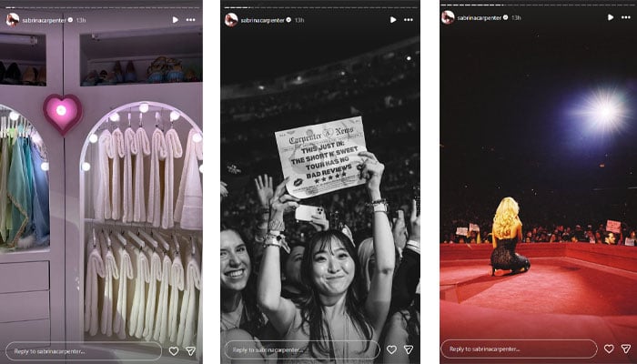Screen dimensions: 637x364
Task: Send the fan sign story via paper plane
Action: point(409,349)
